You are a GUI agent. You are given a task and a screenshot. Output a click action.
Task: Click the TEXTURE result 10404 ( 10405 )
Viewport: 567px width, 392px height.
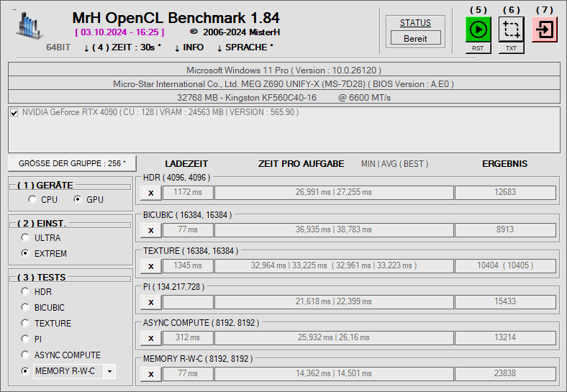click(505, 266)
